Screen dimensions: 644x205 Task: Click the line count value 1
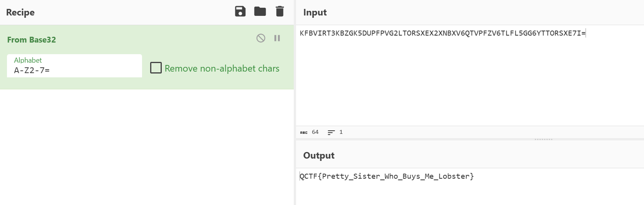click(x=341, y=132)
